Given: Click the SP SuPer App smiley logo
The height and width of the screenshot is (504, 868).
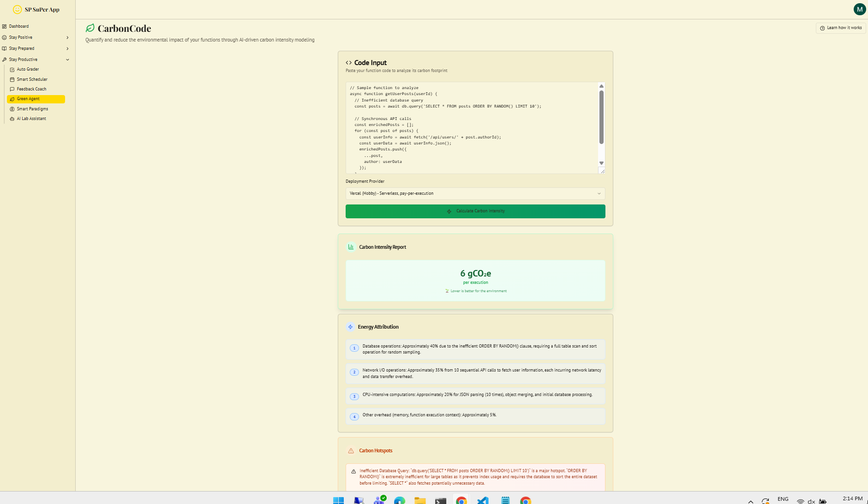Looking at the screenshot, I should pyautogui.click(x=18, y=9).
